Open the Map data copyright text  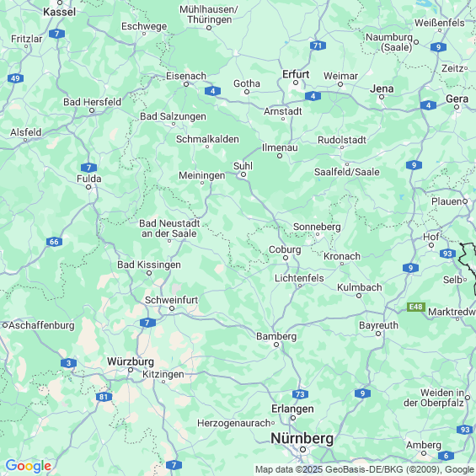(365, 469)
